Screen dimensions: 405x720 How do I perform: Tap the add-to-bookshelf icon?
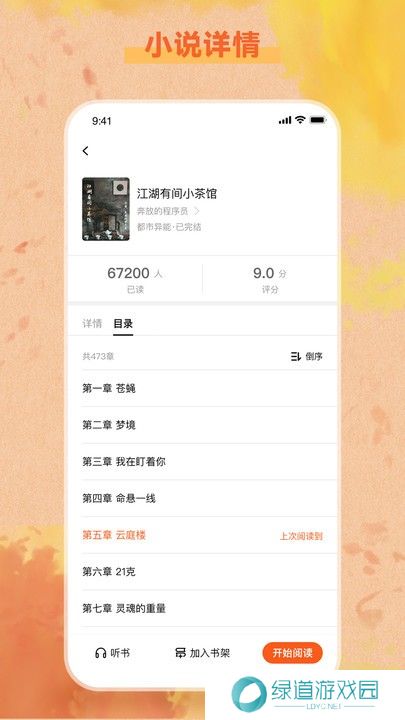[180, 653]
